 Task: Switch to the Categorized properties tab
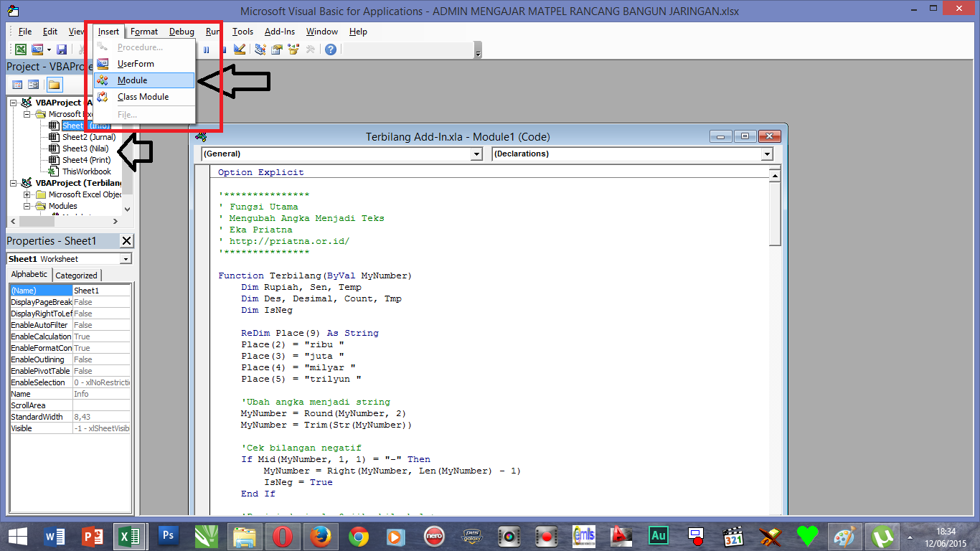pyautogui.click(x=76, y=275)
